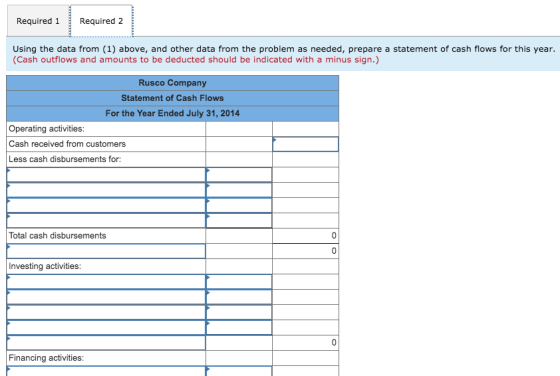Click the zero total cell directly above Financing activities
The width and height of the screenshot is (560, 376).
305,343
